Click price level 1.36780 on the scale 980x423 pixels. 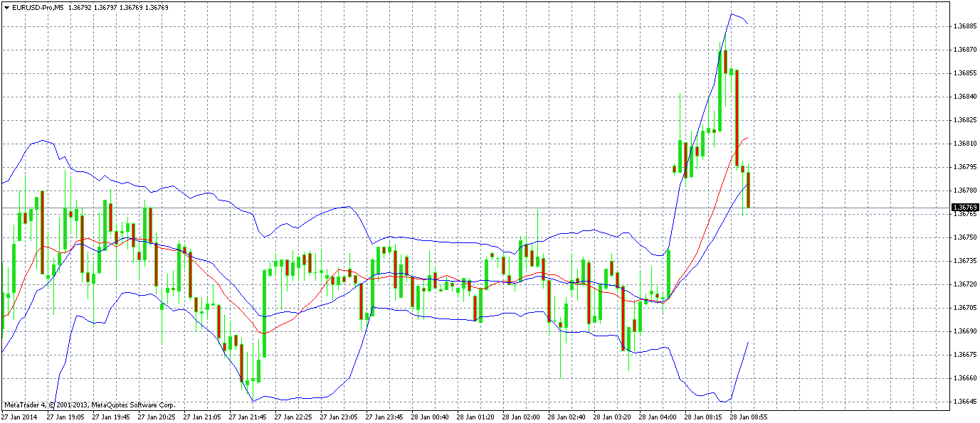click(x=964, y=191)
